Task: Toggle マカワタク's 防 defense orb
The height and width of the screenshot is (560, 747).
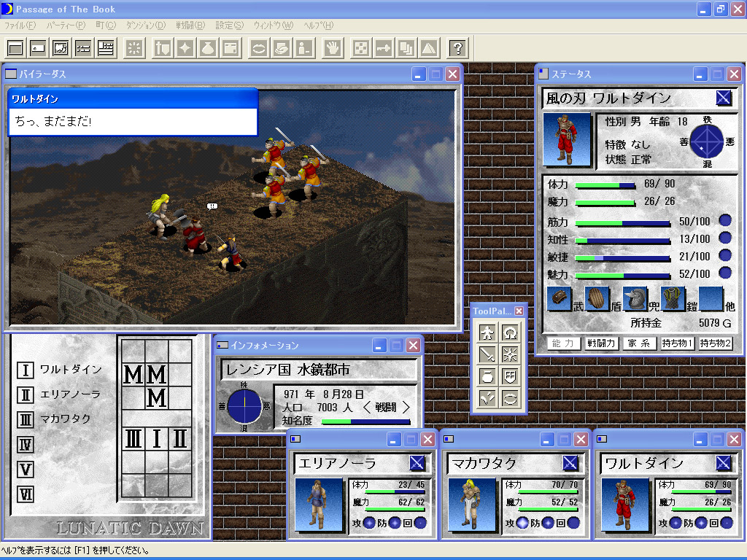Action: tap(547, 523)
